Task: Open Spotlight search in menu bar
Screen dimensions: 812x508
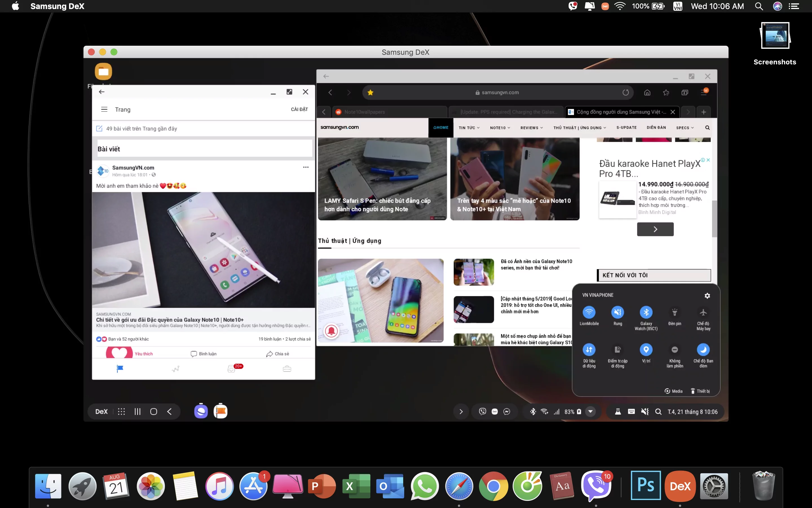Action: click(759, 6)
